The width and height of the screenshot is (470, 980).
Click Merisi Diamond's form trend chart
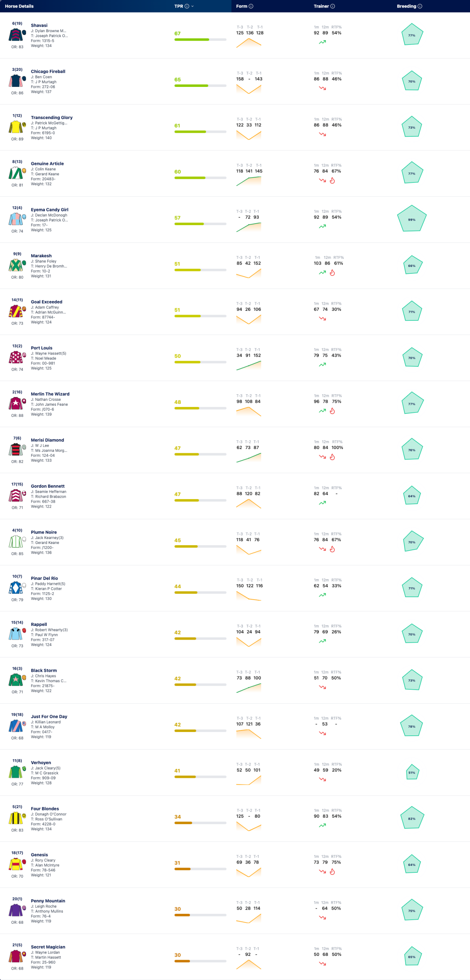click(x=249, y=457)
